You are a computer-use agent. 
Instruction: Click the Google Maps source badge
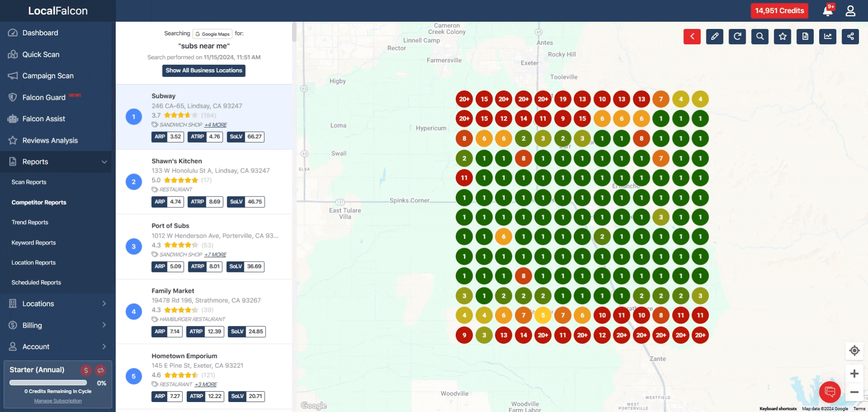pyautogui.click(x=212, y=34)
